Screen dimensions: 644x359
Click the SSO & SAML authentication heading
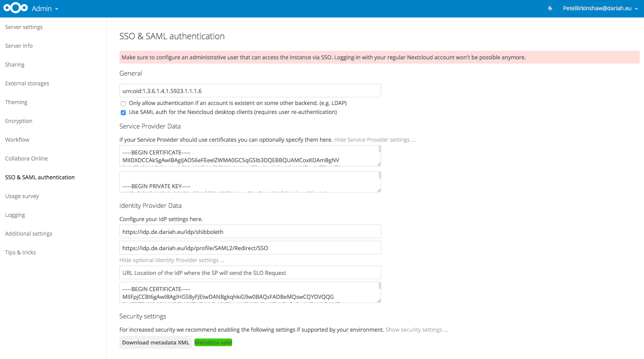point(172,36)
